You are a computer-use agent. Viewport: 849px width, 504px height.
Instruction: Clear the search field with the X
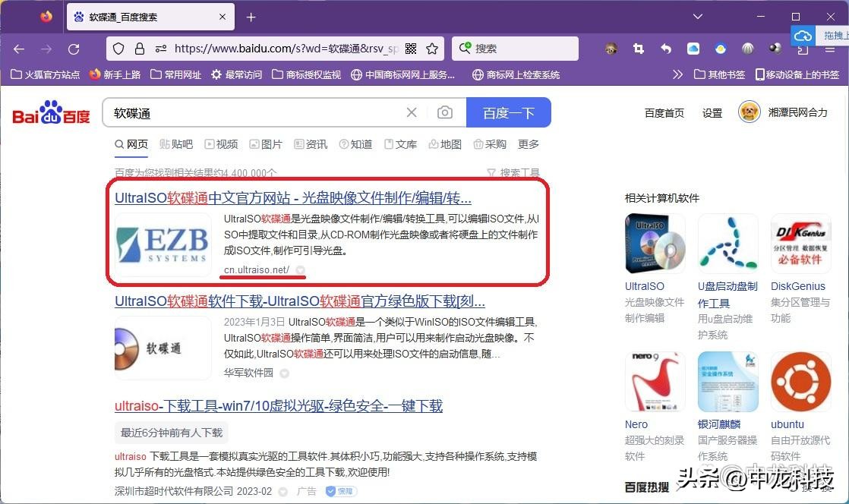(411, 112)
